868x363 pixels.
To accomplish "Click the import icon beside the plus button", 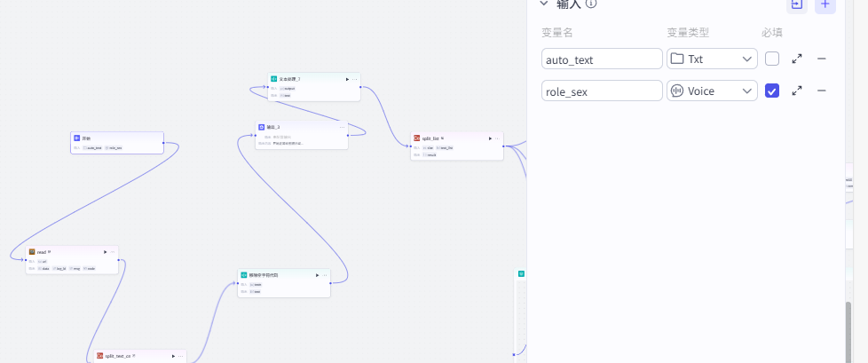I will pyautogui.click(x=796, y=4).
